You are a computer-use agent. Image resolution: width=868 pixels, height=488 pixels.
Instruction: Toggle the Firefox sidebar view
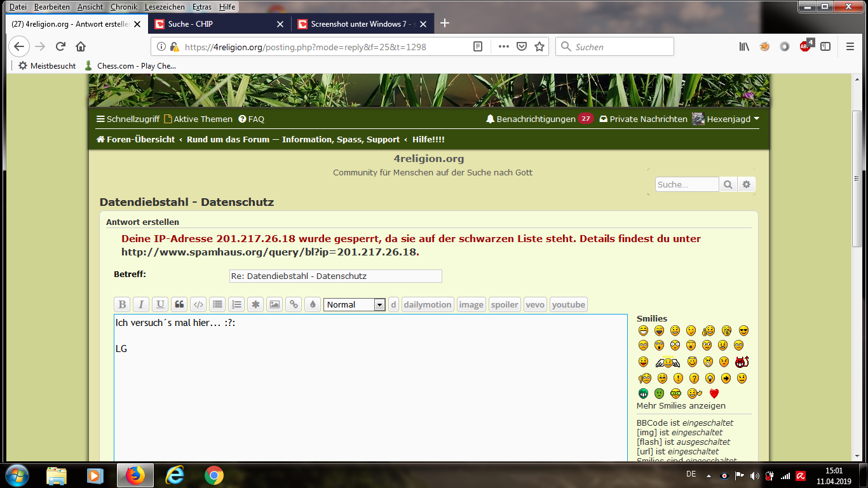coord(825,46)
